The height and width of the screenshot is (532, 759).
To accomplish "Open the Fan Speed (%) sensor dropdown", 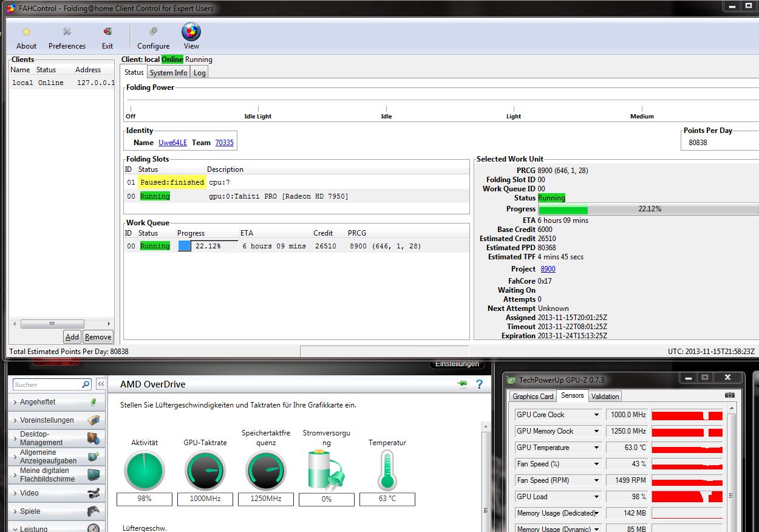I will coord(596,464).
